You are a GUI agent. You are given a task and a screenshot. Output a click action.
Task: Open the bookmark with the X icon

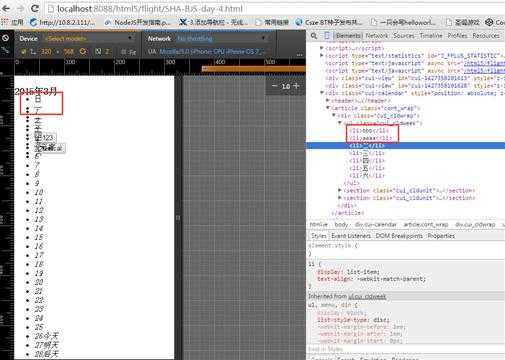(213, 22)
